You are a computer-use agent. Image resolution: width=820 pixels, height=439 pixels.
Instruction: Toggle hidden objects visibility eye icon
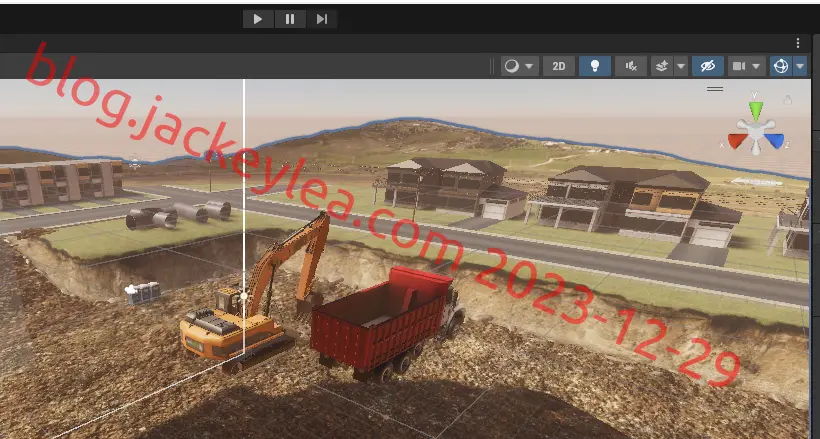pos(708,66)
